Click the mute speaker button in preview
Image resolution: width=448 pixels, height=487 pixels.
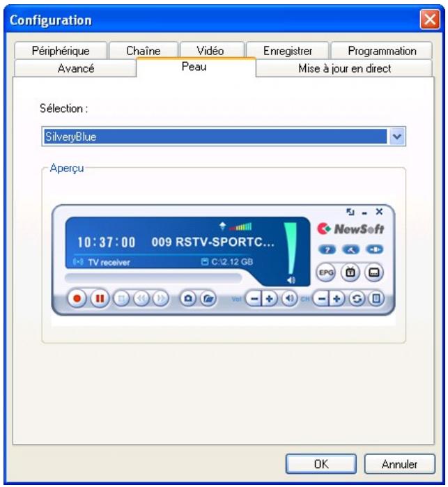point(290,299)
